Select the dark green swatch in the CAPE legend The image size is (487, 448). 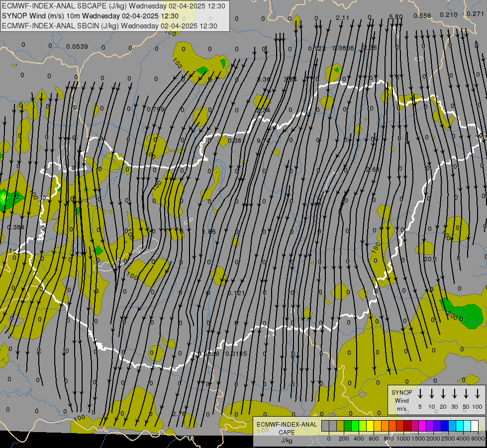click(x=348, y=426)
